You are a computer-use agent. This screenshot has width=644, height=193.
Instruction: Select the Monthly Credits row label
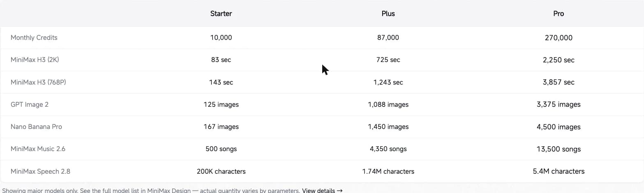(34, 37)
